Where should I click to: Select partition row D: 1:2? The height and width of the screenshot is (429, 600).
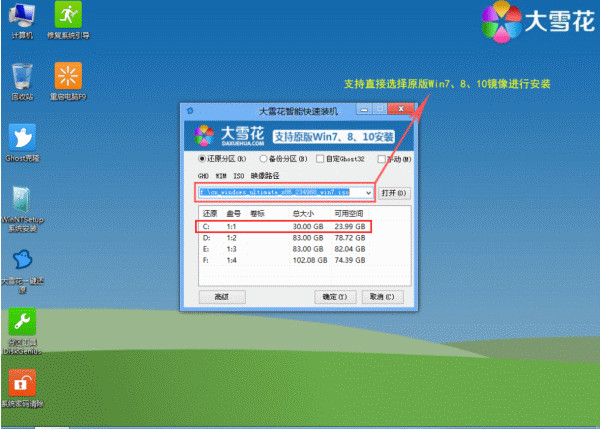[283, 238]
